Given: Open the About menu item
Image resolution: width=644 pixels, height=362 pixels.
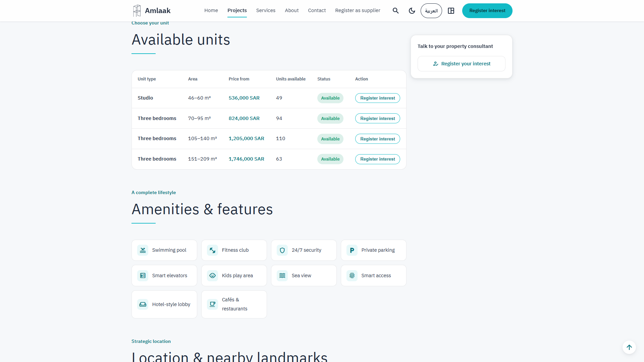Looking at the screenshot, I should [292, 10].
